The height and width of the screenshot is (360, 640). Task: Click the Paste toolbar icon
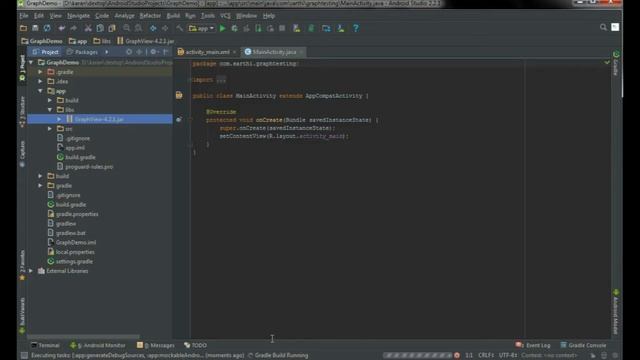112,28
